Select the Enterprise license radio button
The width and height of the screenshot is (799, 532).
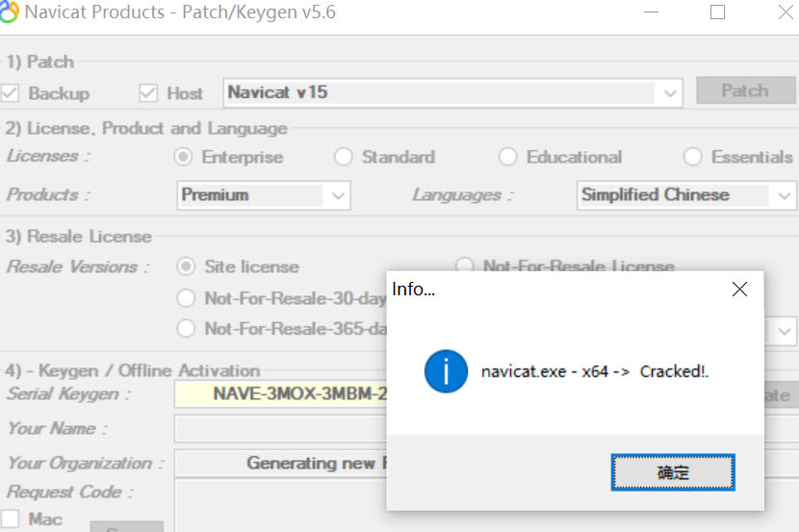[183, 157]
